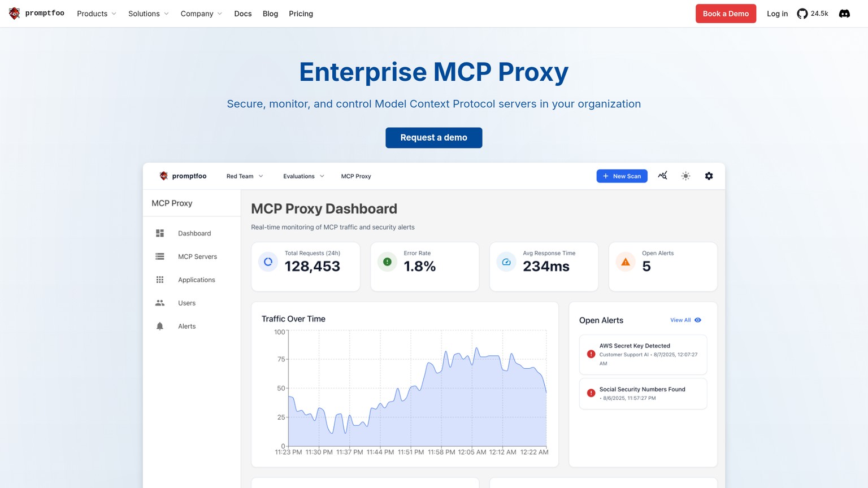Click the plus icon on the New Scan button
This screenshot has width=868, height=488.
tap(606, 176)
